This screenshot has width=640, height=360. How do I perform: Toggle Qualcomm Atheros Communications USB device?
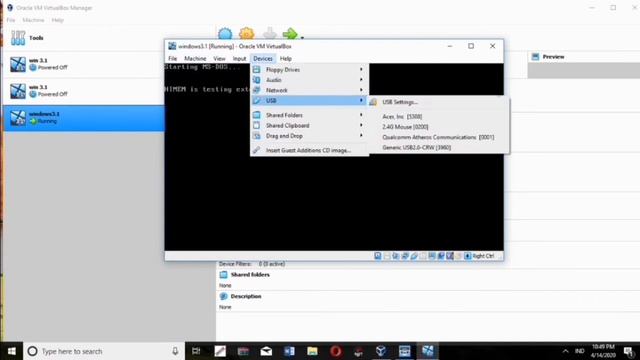(439, 137)
